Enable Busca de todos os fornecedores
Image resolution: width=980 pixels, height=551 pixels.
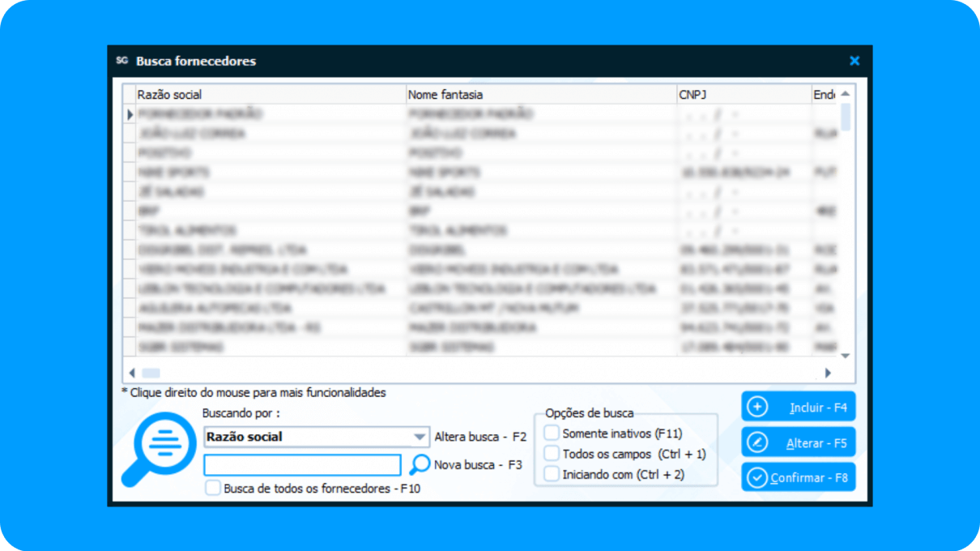tap(213, 488)
